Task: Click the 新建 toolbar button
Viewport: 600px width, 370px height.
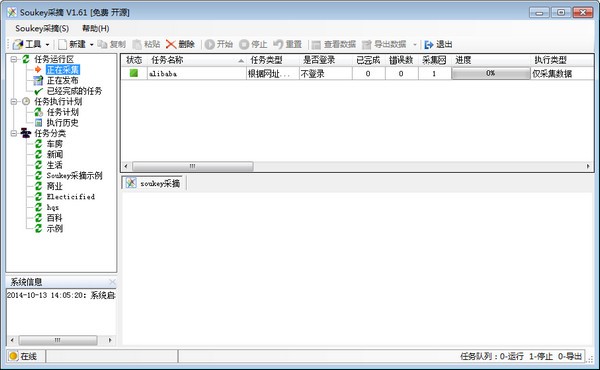Action: (72, 44)
